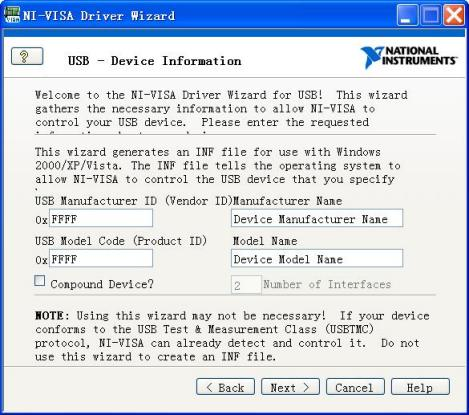469x415 pixels.
Task: Open Help from the bottom buttons
Action: pyautogui.click(x=420, y=387)
